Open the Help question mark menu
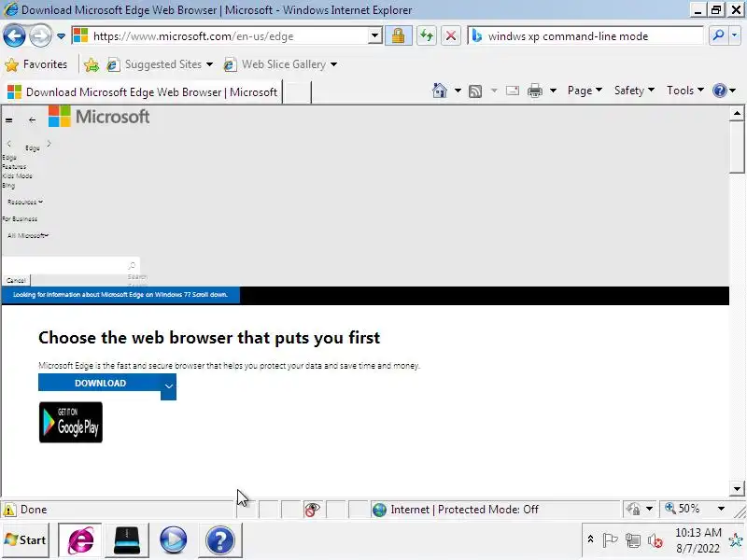 (x=725, y=91)
